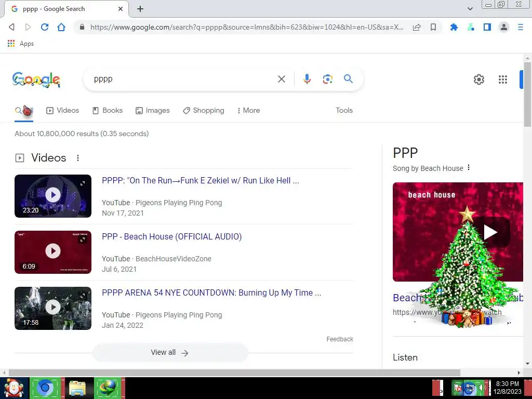Image resolution: width=532 pixels, height=399 pixels.
Task: Open PPP - Beach House OFFICIAL AUDIO link
Action: (x=171, y=236)
